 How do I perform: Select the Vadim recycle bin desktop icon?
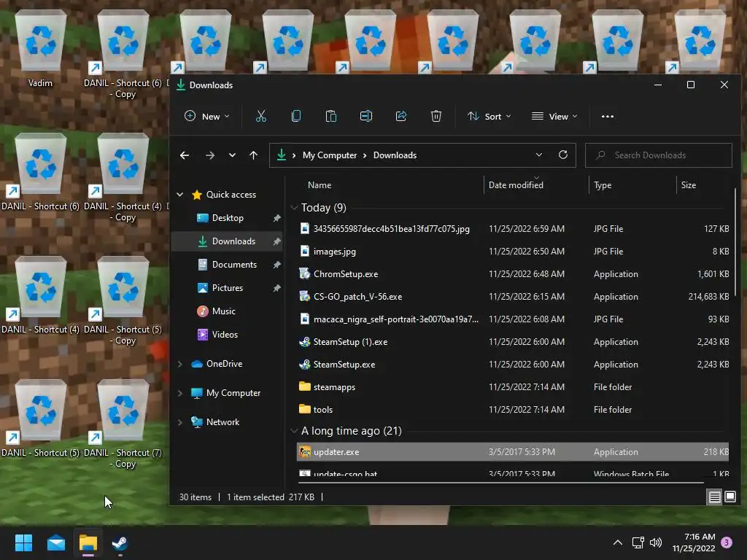(41, 49)
